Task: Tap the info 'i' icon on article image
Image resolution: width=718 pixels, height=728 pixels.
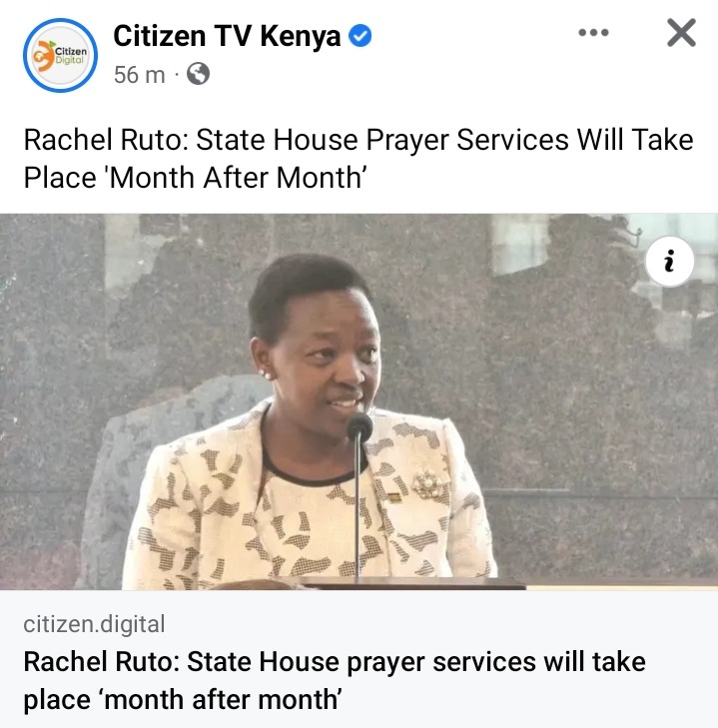Action: point(669,262)
